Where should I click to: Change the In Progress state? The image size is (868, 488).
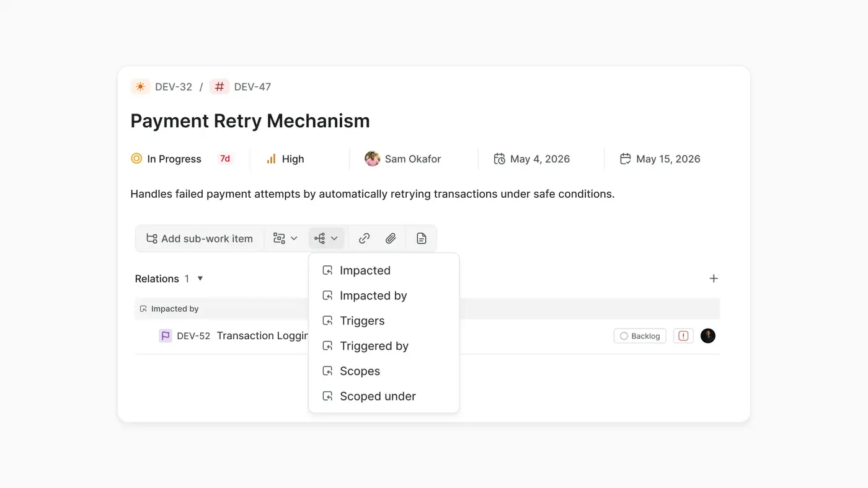tap(166, 159)
